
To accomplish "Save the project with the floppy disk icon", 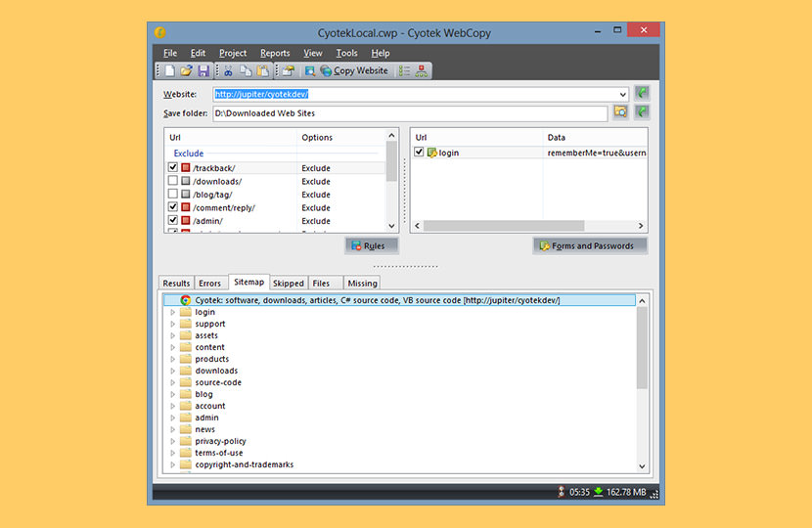I will (203, 71).
